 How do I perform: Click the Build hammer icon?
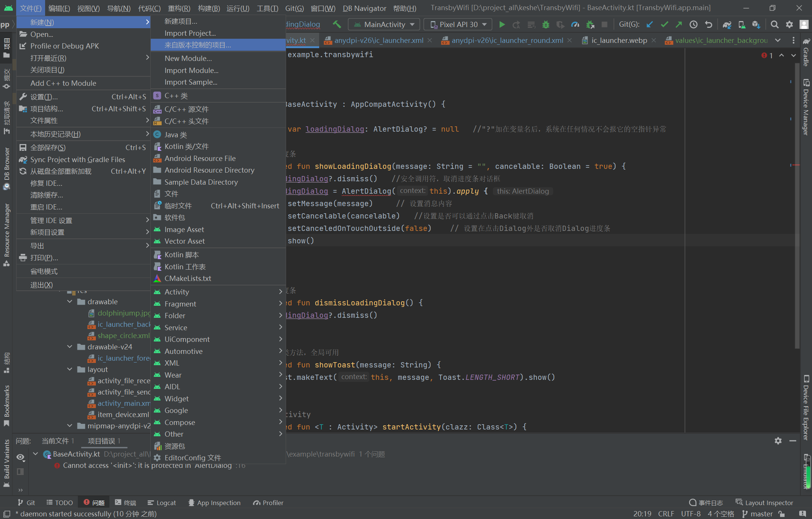click(x=337, y=24)
